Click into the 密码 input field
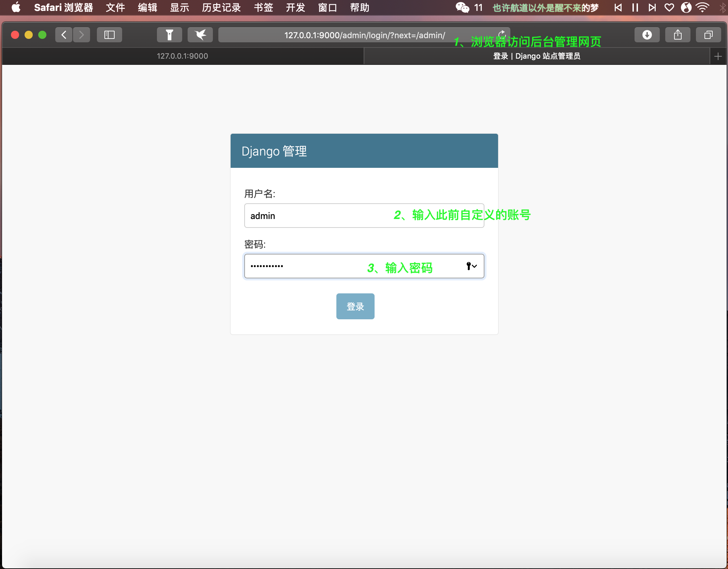Viewport: 728px width, 569px height. [364, 266]
